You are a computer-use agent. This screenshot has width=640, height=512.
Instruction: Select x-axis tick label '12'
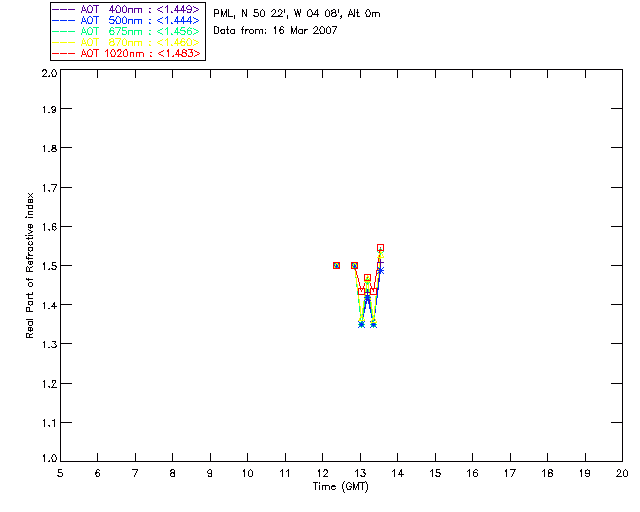click(x=322, y=473)
